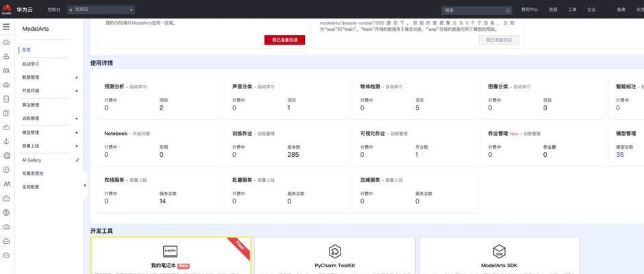
Task: Open 控制台 link in top bar
Action: (53, 10)
